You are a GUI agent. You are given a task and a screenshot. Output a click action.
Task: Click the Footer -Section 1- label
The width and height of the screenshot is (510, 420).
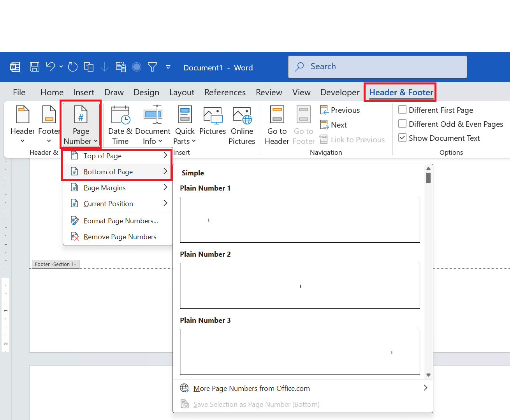55,264
